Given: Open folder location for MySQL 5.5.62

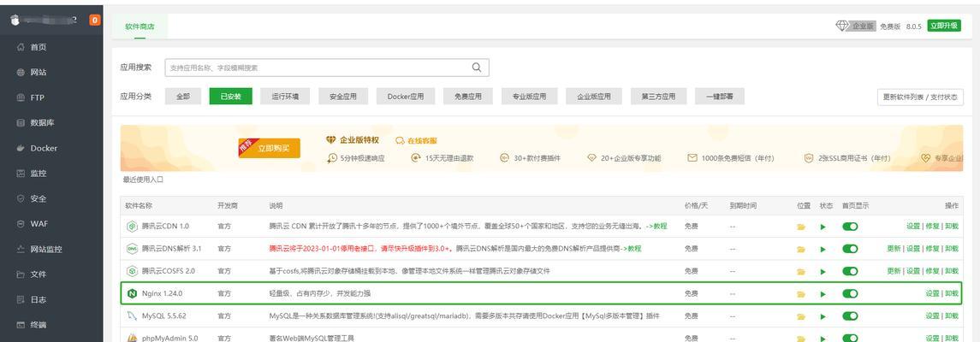Looking at the screenshot, I should tap(801, 316).
